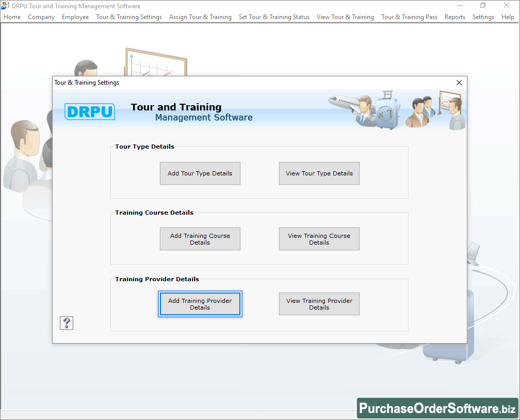
Task: Click the DRPU app icon in title bar
Action: tap(5, 6)
